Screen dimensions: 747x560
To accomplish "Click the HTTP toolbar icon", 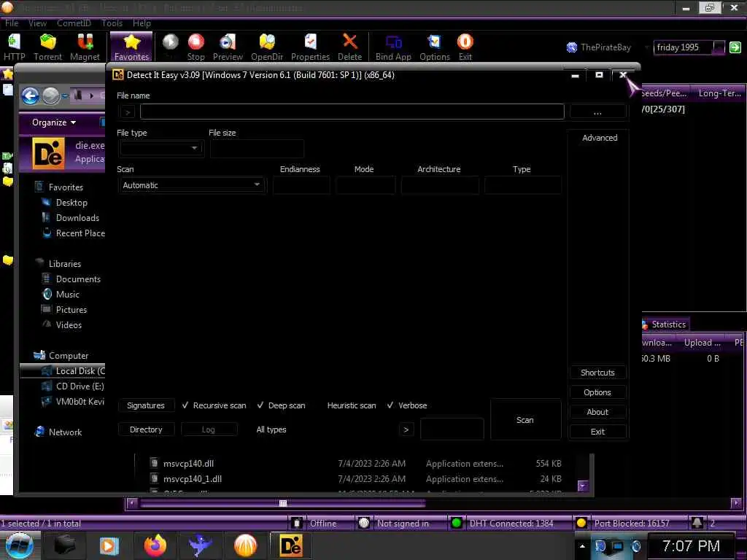I will 14,42.
